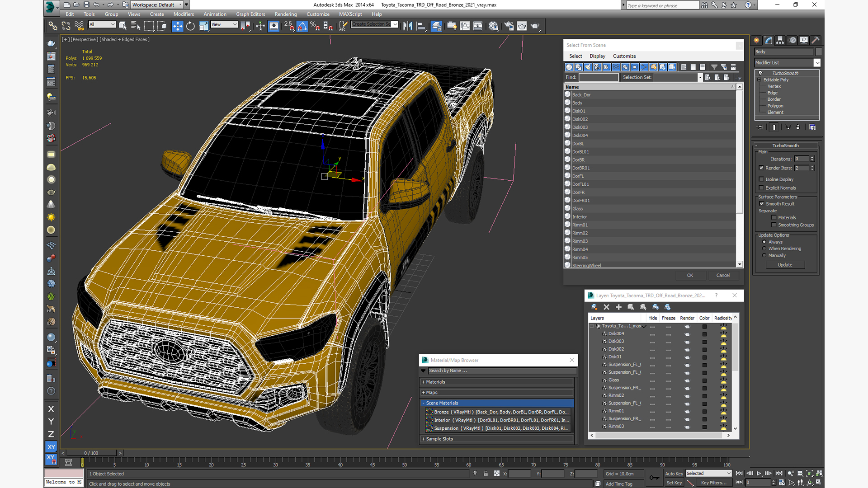Click color swatch for Disk004 layer row
Image resolution: width=868 pixels, height=488 pixels.
704,334
